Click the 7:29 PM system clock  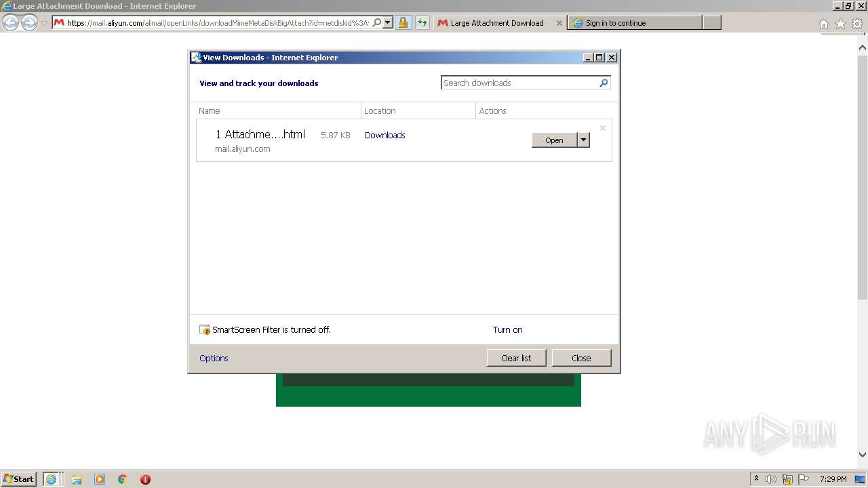[833, 479]
